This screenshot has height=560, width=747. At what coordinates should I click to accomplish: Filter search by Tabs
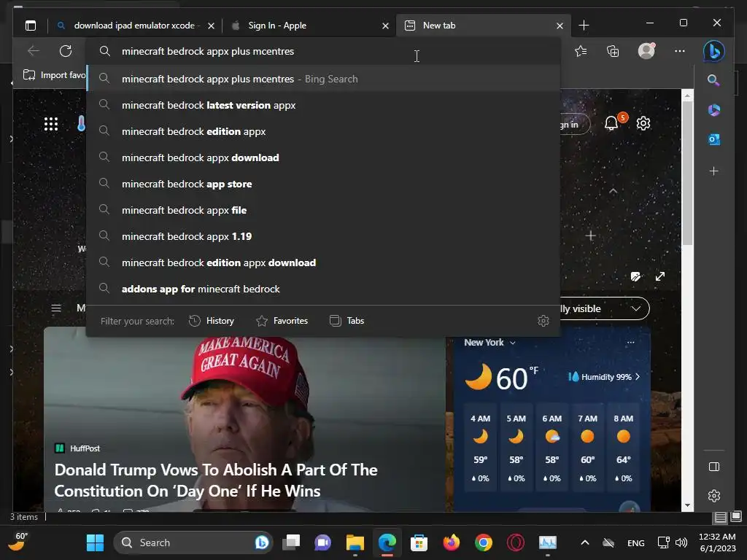coord(347,321)
